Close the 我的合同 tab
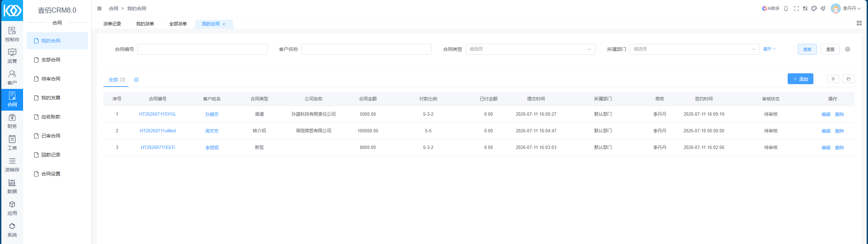The height and width of the screenshot is (244, 868). click(224, 24)
